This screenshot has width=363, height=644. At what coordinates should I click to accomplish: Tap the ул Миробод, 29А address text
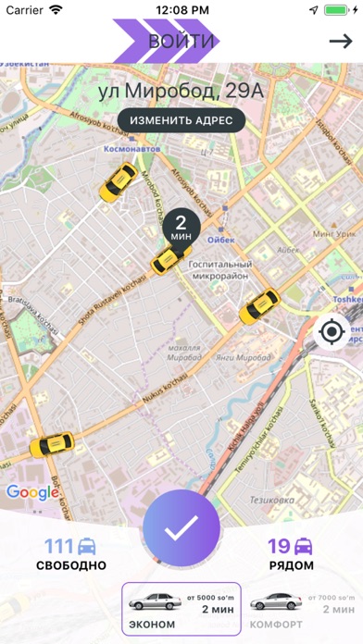coord(181,92)
